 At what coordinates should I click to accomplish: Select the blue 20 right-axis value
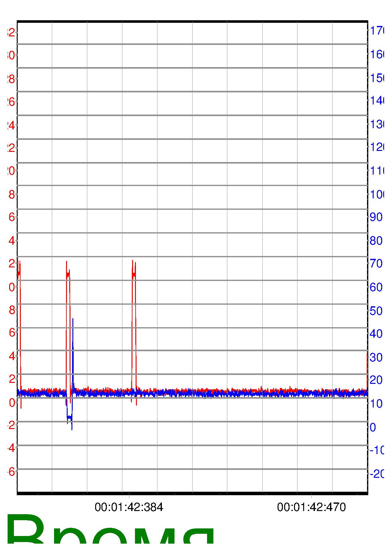376,380
